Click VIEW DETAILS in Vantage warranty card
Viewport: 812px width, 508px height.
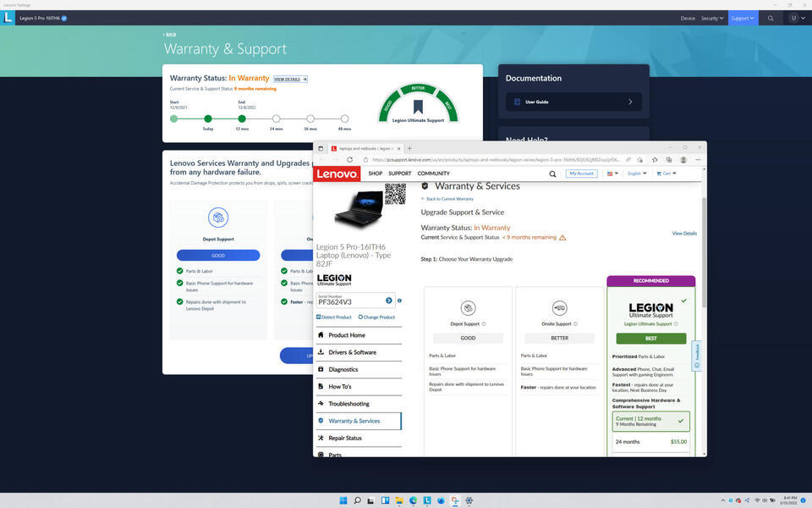point(290,80)
